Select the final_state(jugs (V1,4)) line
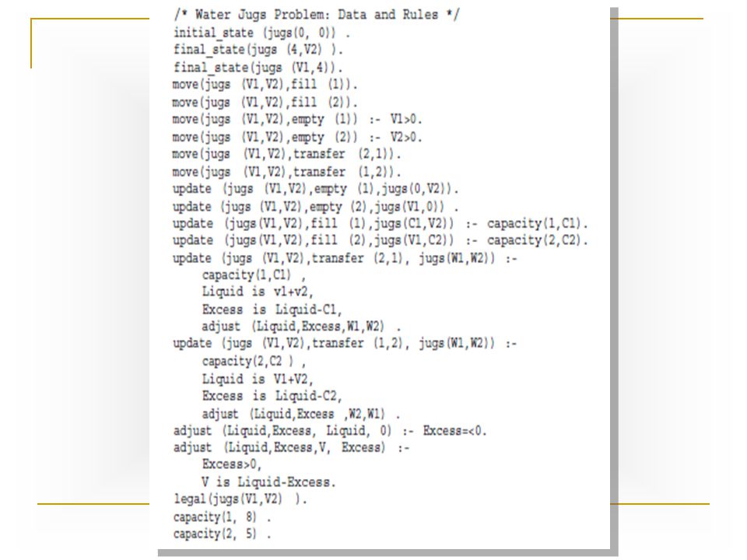747x560 pixels. click(258, 67)
